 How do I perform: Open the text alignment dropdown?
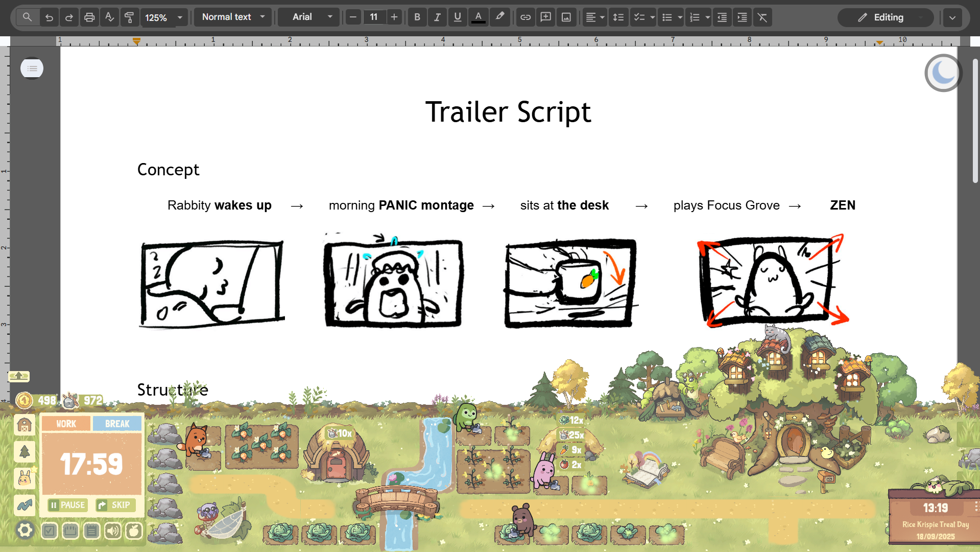[595, 17]
